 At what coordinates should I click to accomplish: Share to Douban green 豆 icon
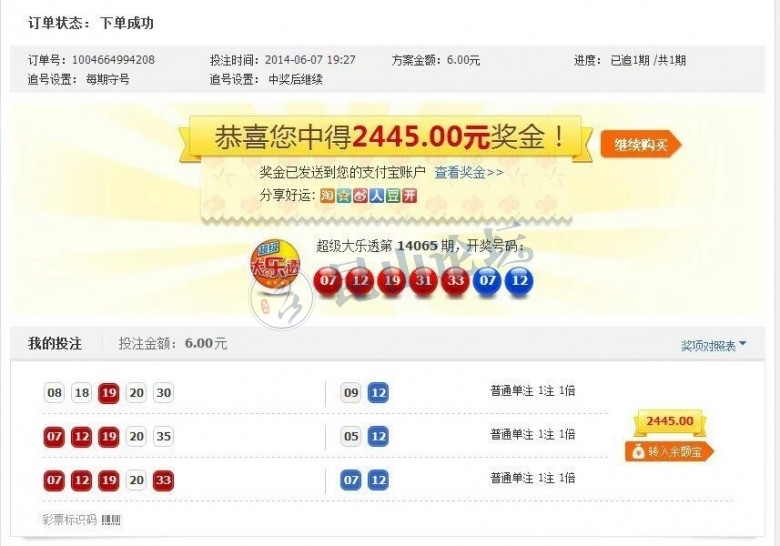pos(393,196)
